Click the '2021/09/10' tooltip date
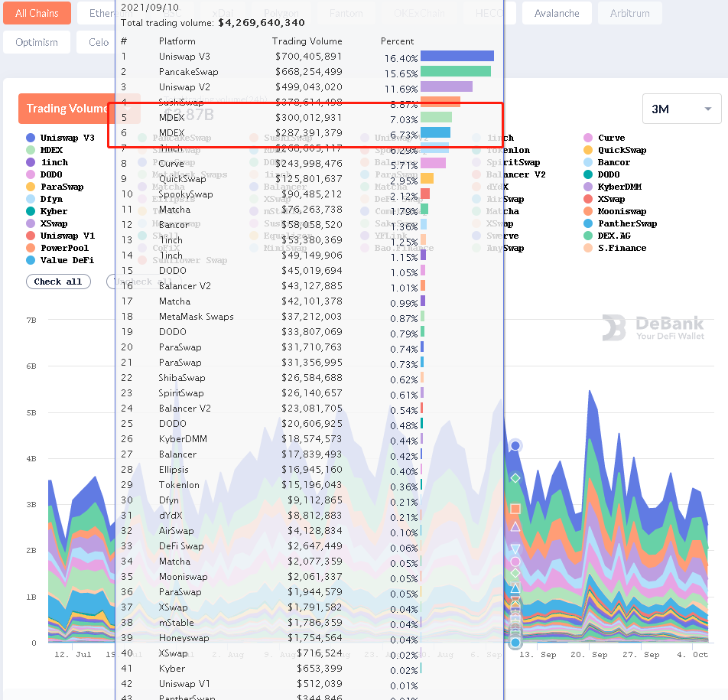Screen dimensions: 728x700 click(150, 8)
